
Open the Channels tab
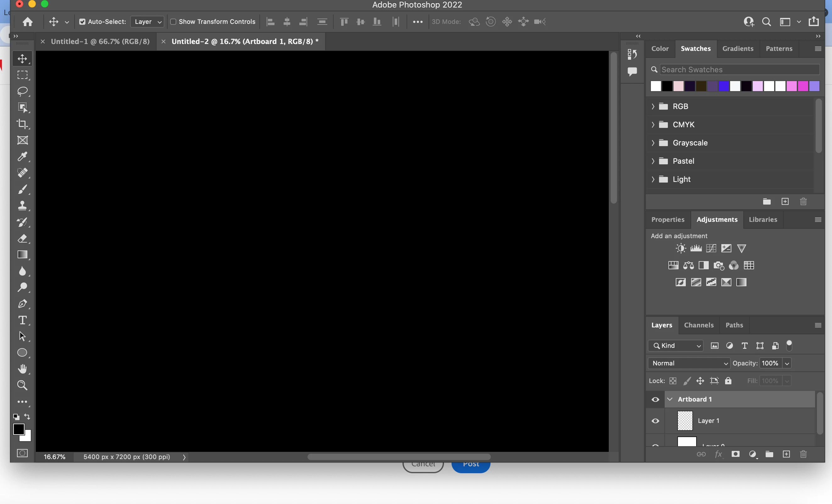click(x=699, y=325)
